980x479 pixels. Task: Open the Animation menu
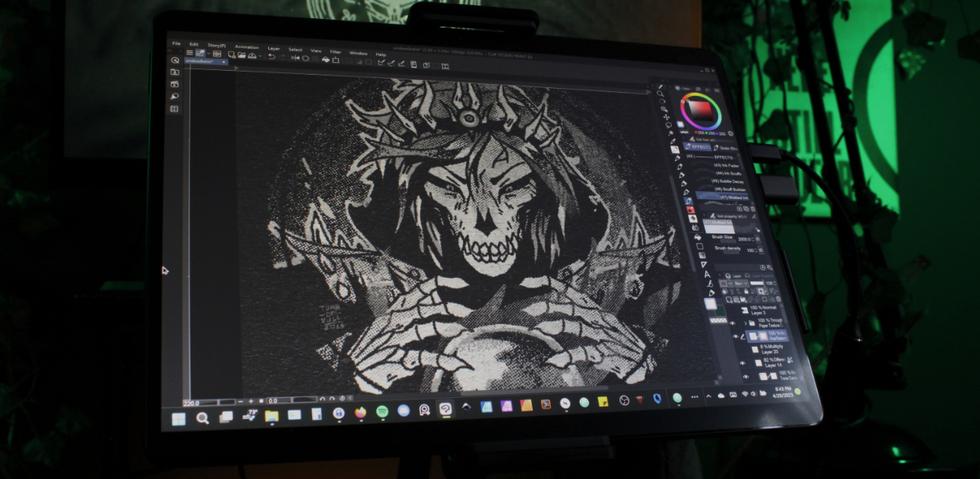pos(247,47)
